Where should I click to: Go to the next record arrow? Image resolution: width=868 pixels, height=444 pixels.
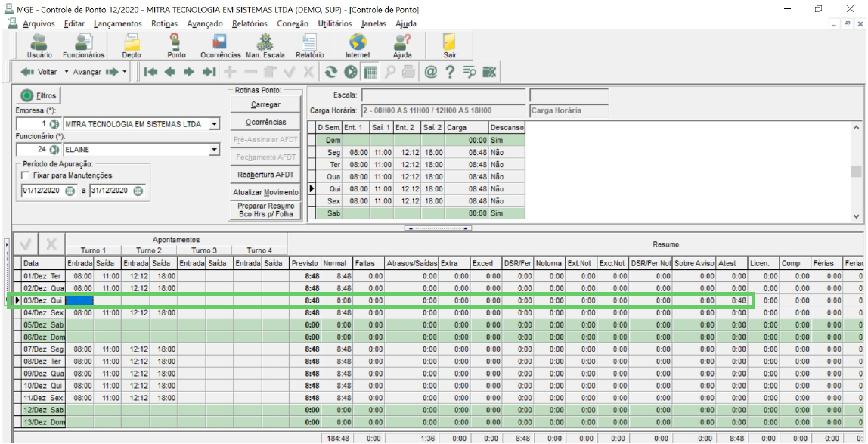click(189, 72)
